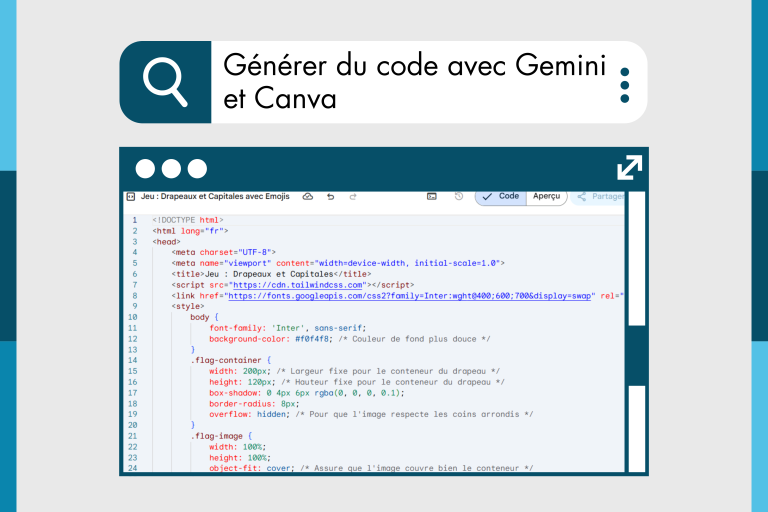Image resolution: width=768 pixels, height=512 pixels.
Task: Click the Partager button
Action: [600, 196]
